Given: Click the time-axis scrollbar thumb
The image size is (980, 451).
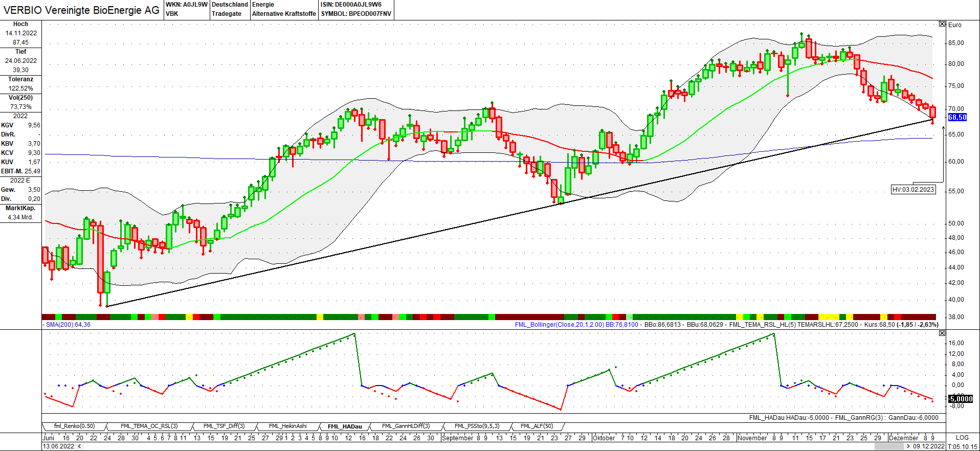Looking at the screenshot, I should coord(889,446).
